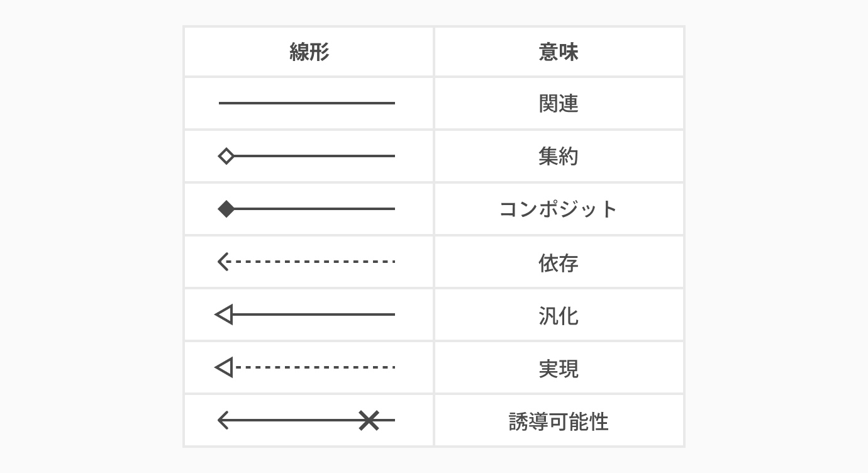The height and width of the screenshot is (473, 868).
Task: Select the 誘導可能性 label
Action: pyautogui.click(x=559, y=421)
